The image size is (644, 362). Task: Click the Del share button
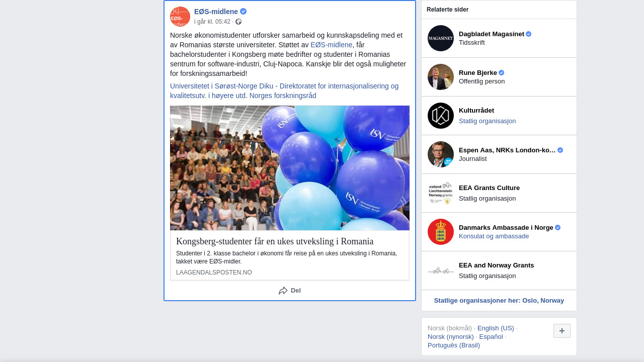coord(290,291)
